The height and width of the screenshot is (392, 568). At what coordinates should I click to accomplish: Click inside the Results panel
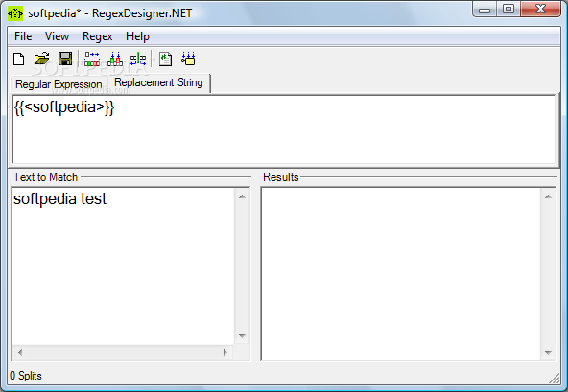[x=401, y=274]
